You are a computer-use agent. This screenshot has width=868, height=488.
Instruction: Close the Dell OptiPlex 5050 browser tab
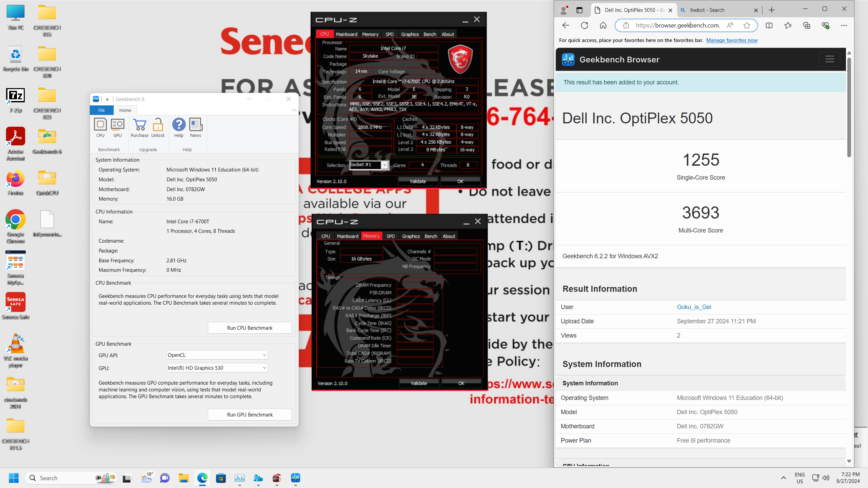[x=670, y=10]
